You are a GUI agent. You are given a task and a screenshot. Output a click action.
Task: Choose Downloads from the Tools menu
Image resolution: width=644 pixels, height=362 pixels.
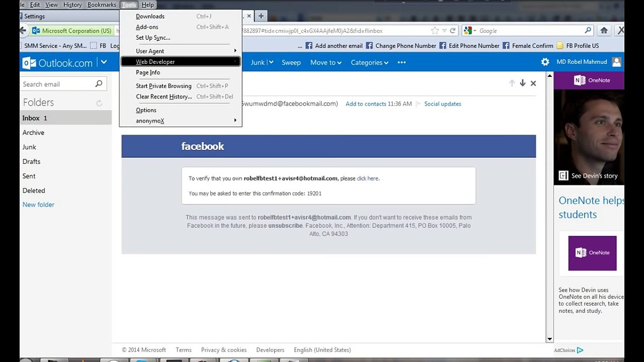(x=181, y=16)
